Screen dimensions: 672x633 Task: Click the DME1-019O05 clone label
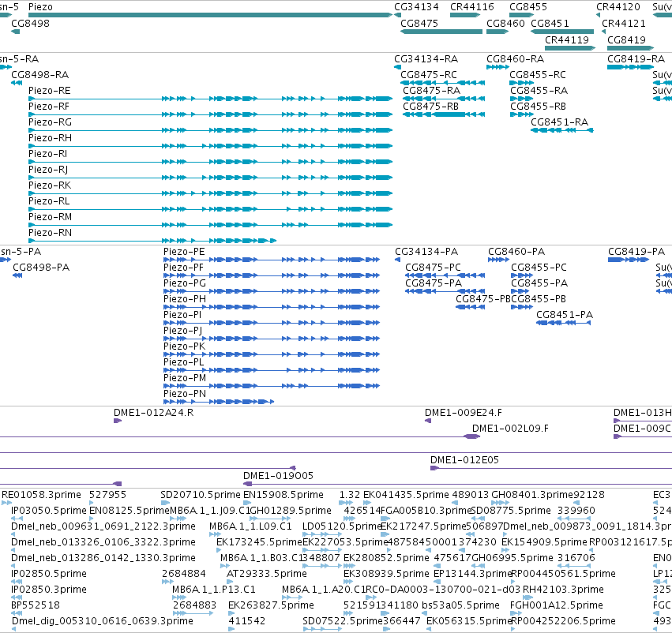[278, 476]
